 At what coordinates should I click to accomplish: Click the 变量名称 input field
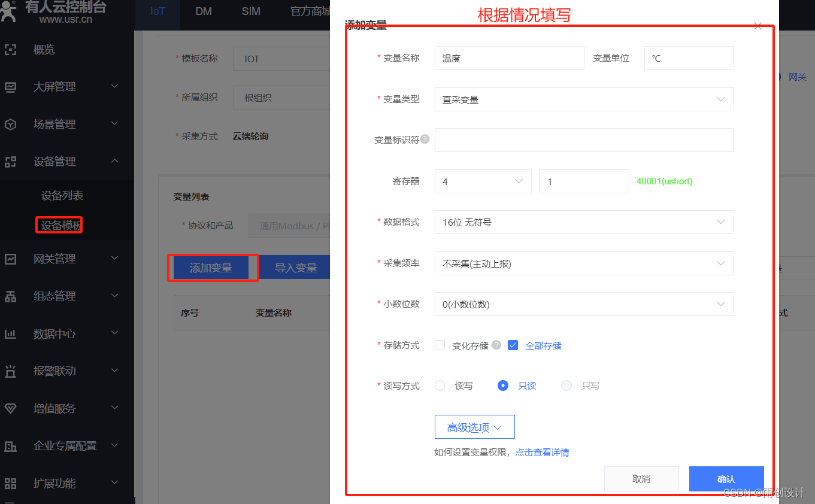click(509, 59)
